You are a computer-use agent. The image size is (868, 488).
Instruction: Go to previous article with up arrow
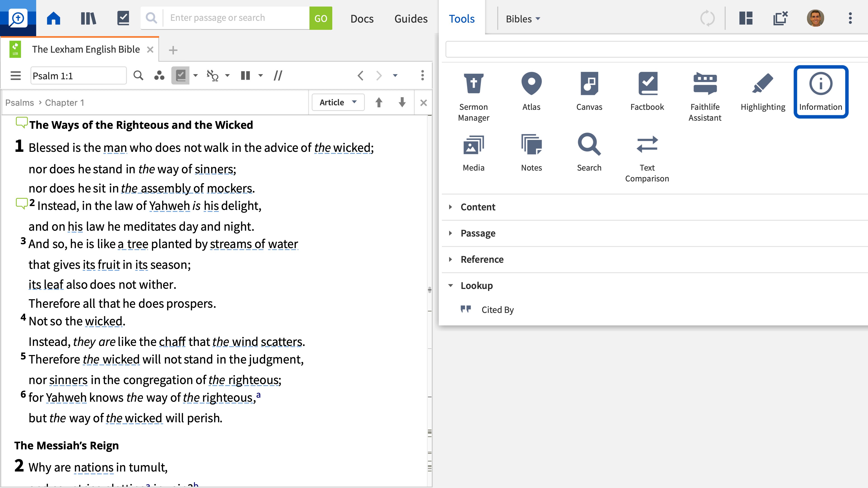(x=379, y=102)
